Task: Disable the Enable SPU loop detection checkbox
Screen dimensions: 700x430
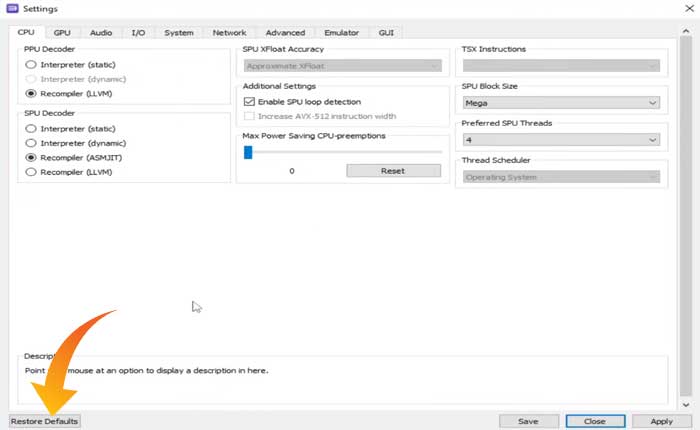Action: coord(250,102)
